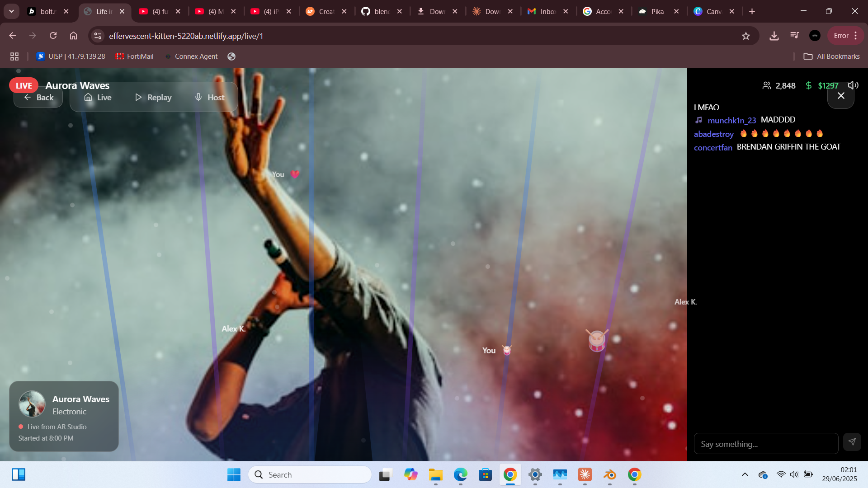
Task: Toggle the stream volume speaker icon
Action: coord(853,85)
